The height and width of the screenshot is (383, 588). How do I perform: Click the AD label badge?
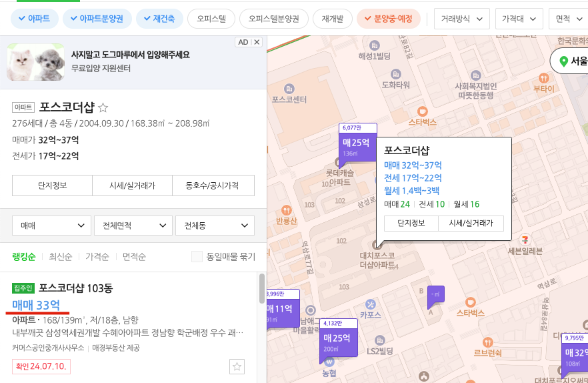(x=243, y=42)
